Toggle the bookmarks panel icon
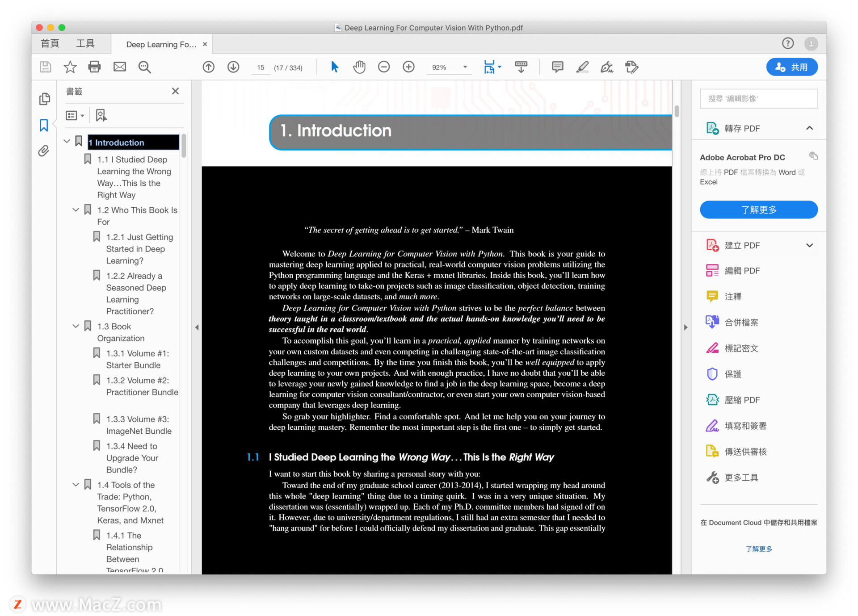858x616 pixels. (x=44, y=125)
